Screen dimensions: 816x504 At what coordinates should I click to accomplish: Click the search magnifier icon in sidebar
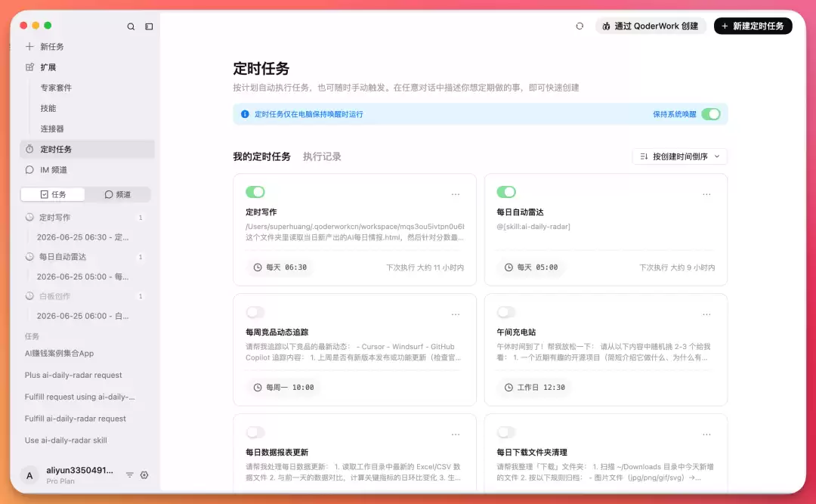point(131,26)
